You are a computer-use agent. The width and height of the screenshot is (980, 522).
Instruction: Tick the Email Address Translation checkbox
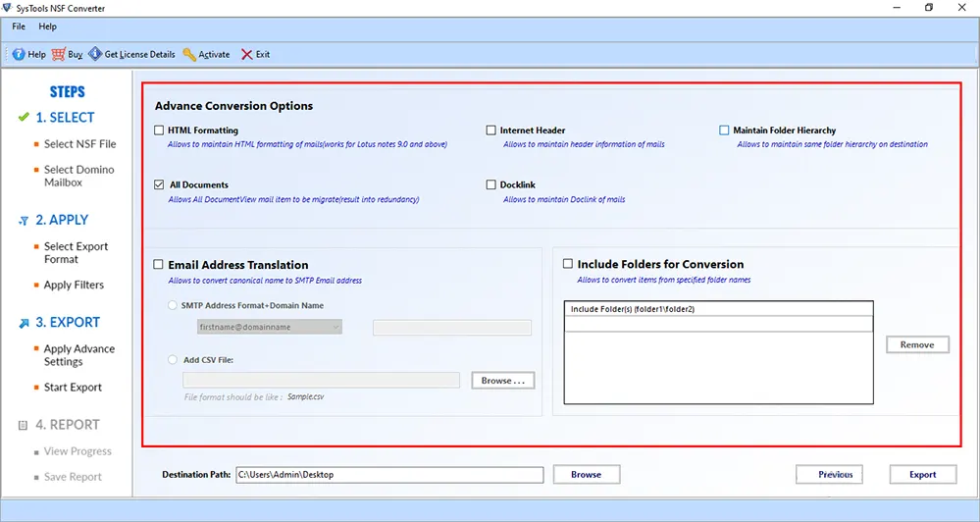(x=158, y=265)
